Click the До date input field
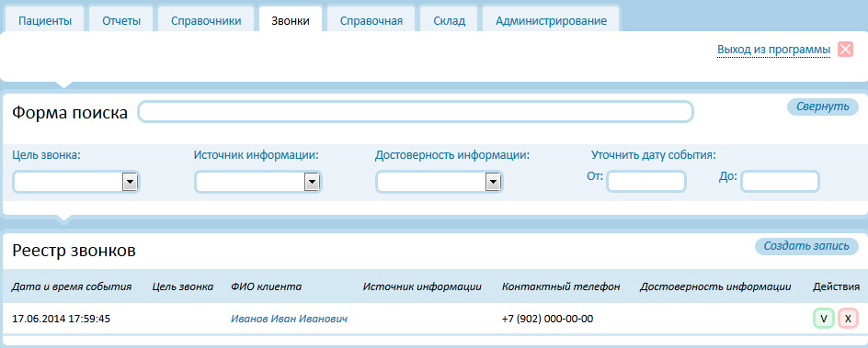868x348 pixels. point(780,181)
